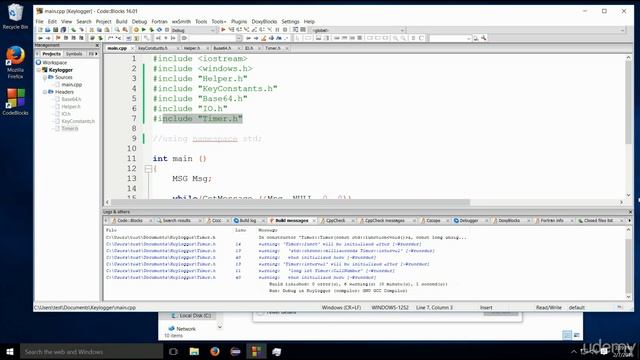Open the Settings menu

[x=290, y=21]
